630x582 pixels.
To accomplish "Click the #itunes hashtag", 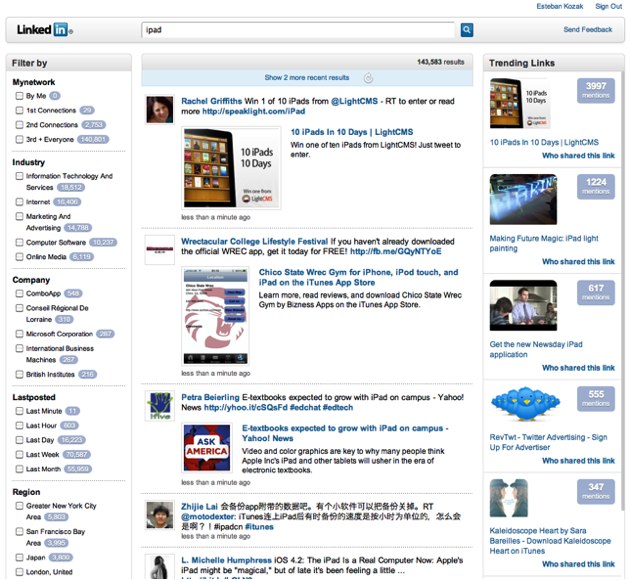I will click(259, 527).
